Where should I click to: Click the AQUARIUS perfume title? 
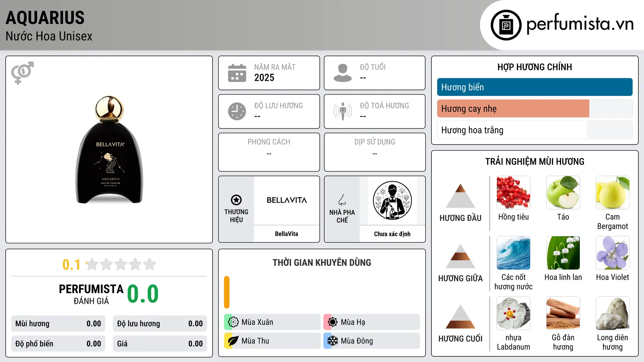coord(45,18)
